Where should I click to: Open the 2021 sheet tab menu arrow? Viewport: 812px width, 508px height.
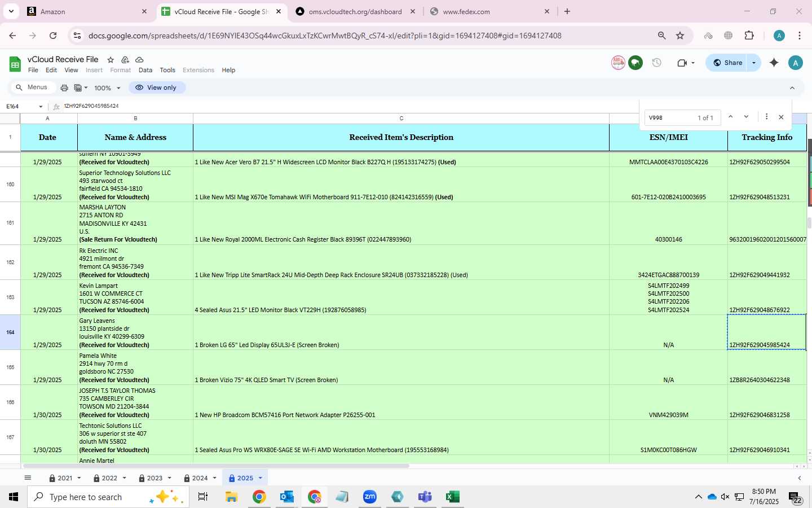[x=79, y=478]
